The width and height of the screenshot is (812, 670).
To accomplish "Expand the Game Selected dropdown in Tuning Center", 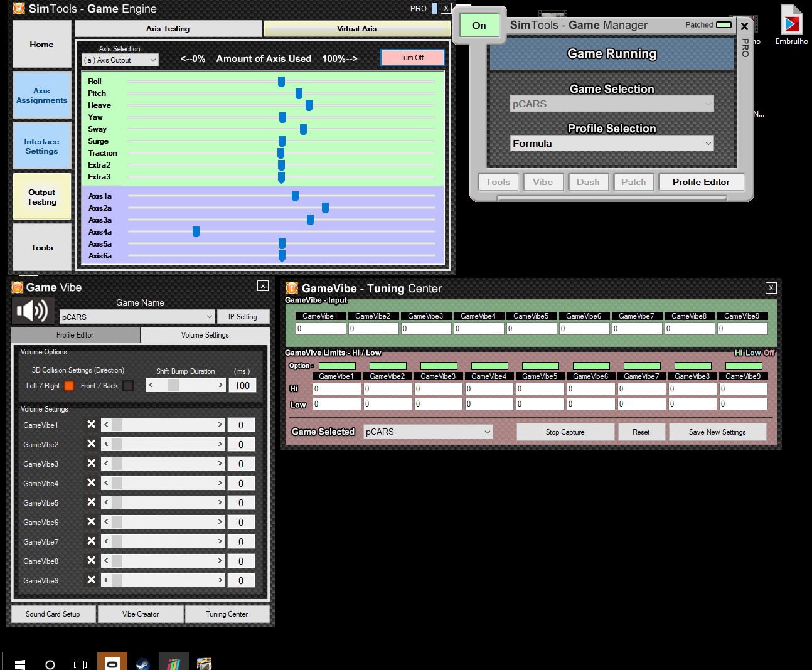I will (x=428, y=432).
